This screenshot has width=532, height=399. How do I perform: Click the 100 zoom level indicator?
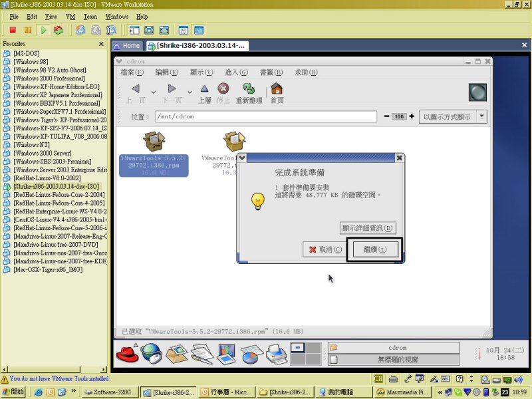[399, 116]
